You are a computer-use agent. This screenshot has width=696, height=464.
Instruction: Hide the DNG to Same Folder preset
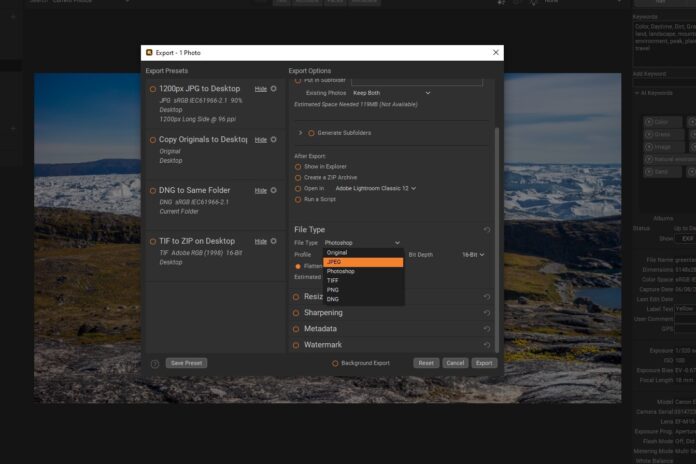261,190
